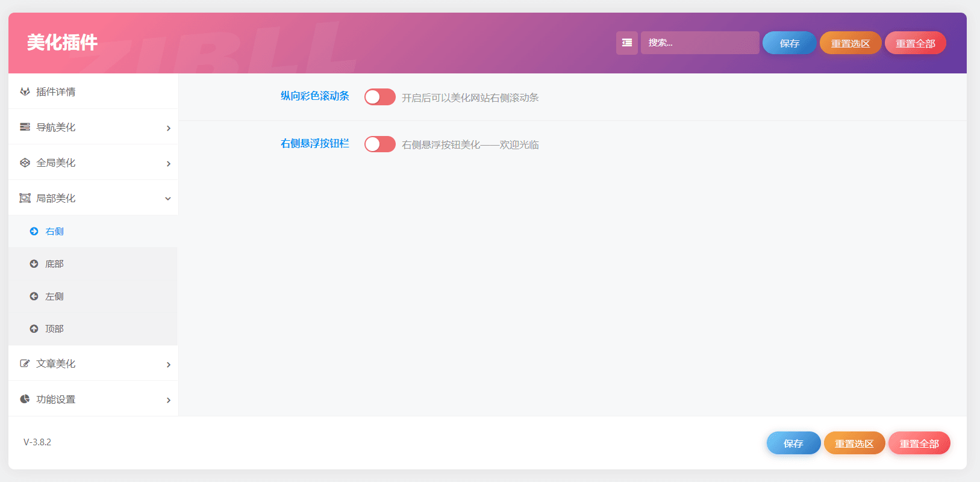Go to the 右侧 submenu item
The image size is (980, 482).
pos(54,231)
